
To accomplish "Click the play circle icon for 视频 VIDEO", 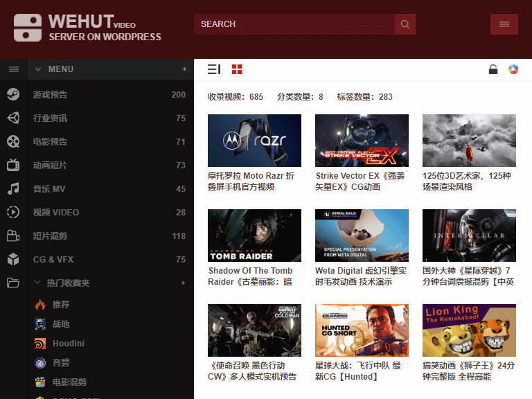I will pyautogui.click(x=13, y=212).
